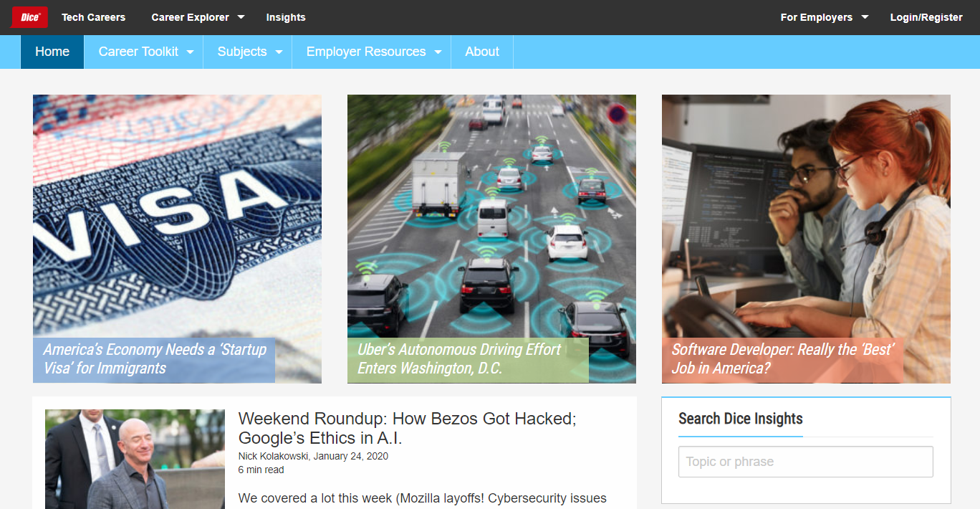Viewport: 980px width, 509px height.
Task: Open Weekend Roundup Bezos Hacked headline
Action: (407, 429)
